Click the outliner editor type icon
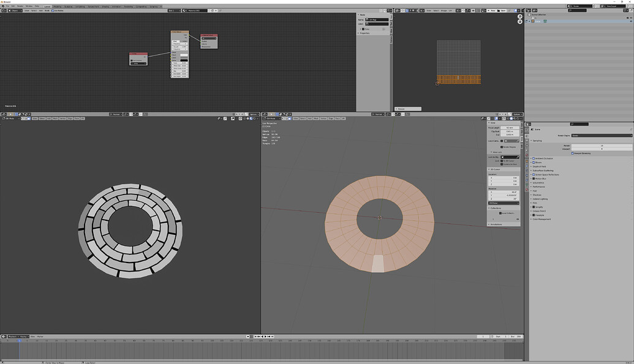Viewport: 634px width, 364px height. point(529,10)
